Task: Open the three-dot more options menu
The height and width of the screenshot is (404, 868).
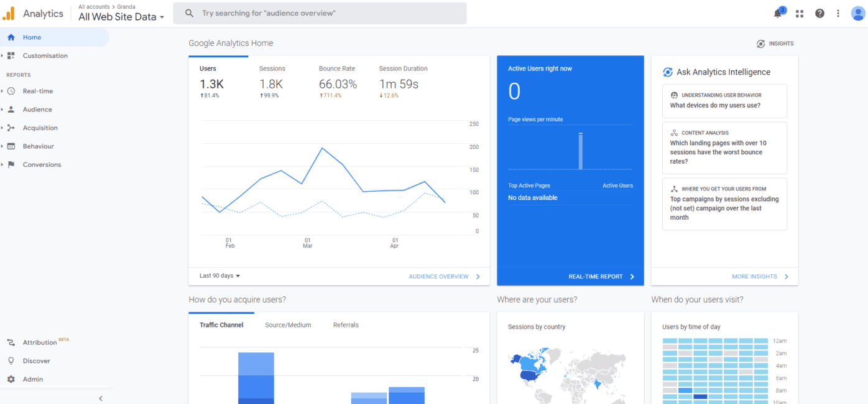Action: click(x=838, y=14)
